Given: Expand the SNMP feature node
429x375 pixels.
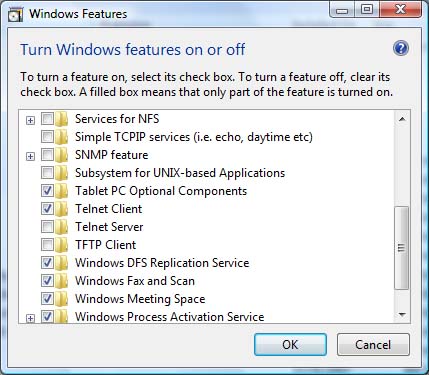Looking at the screenshot, I should click(30, 156).
